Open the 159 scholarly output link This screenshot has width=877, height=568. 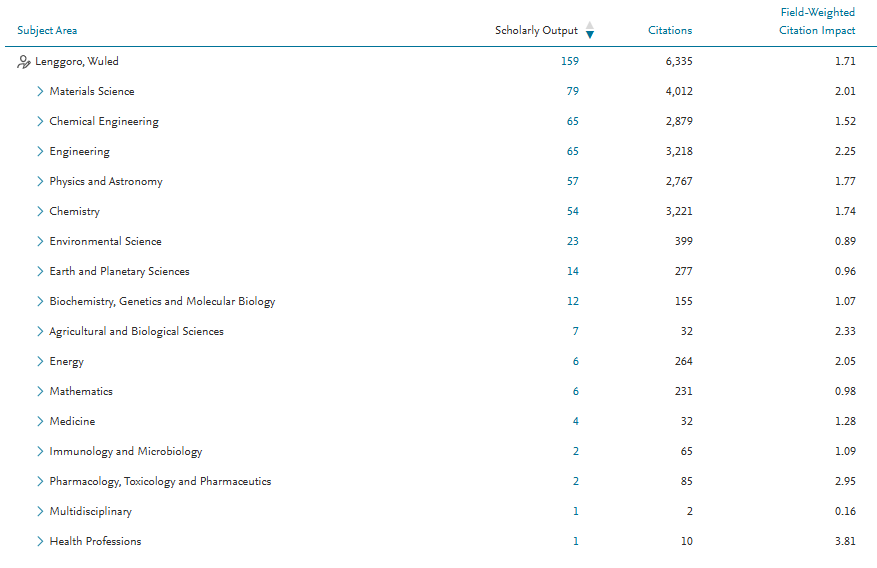570,62
